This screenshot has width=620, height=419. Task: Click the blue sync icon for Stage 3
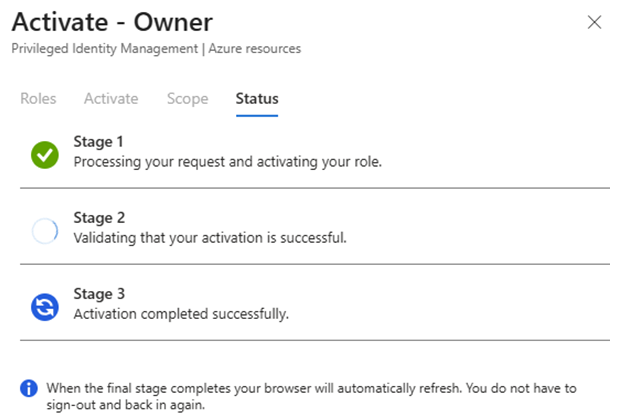point(45,308)
